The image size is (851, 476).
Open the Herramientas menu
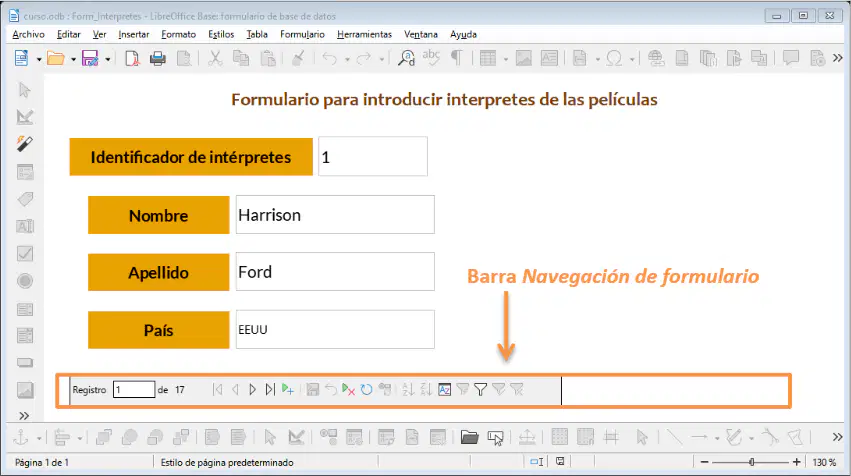point(364,34)
